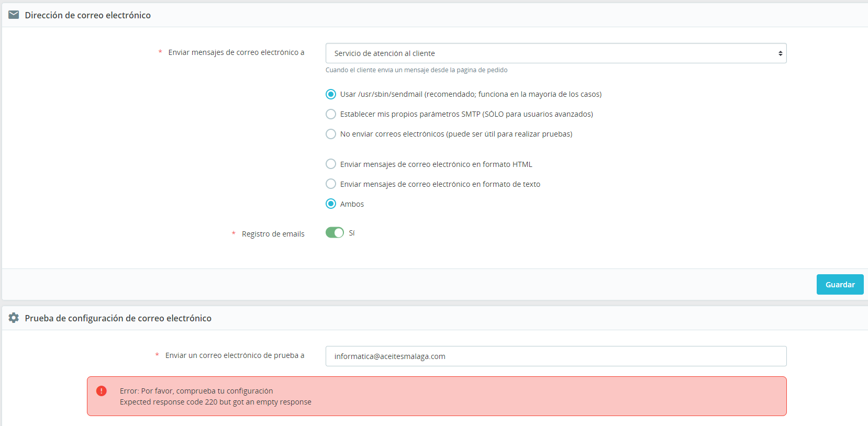Disable the Registro de emails switch
The image size is (868, 426).
pos(335,232)
